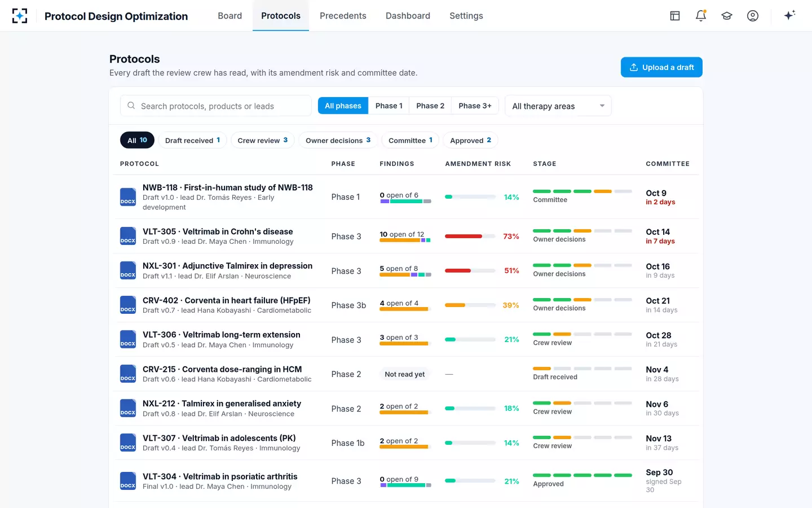Filter by Approved chip
Screen dimensions: 812x508
click(470, 140)
